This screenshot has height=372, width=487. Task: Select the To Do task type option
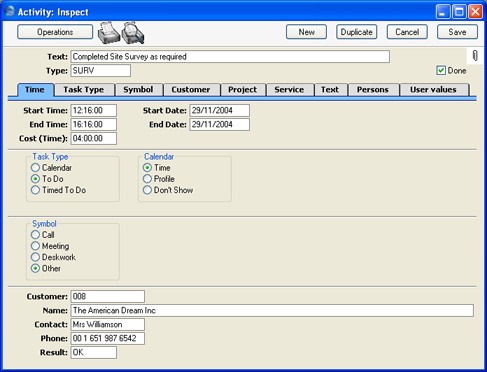pos(35,179)
